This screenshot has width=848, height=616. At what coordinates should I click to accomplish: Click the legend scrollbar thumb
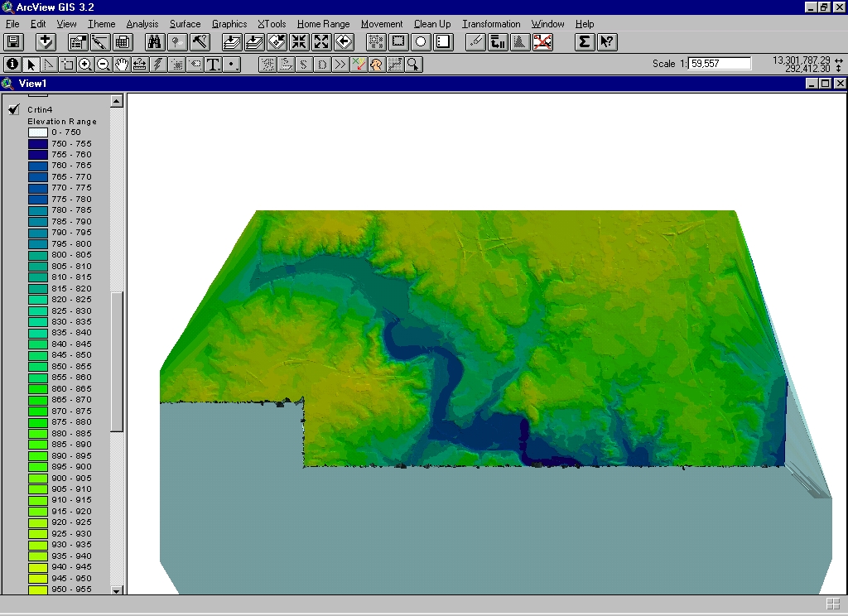tap(116, 361)
